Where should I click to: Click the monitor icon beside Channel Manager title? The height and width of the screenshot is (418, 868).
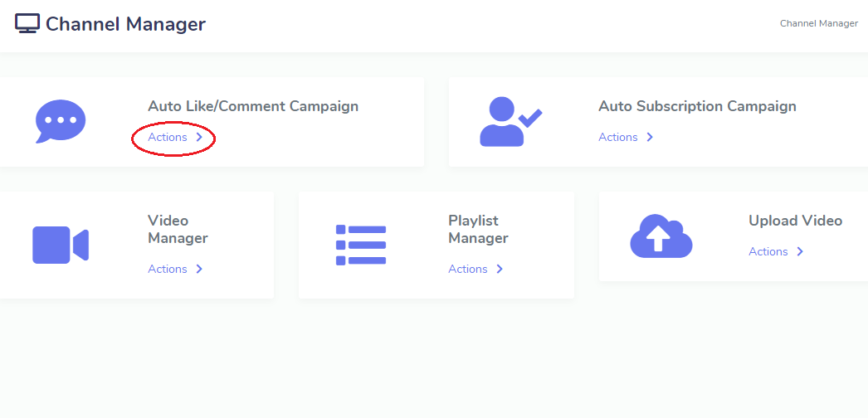27,24
